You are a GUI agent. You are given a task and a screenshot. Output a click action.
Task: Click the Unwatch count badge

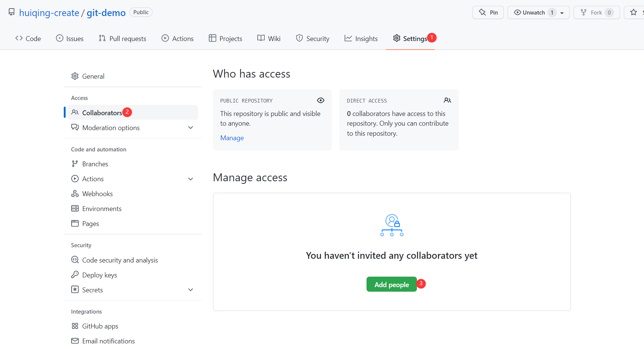pyautogui.click(x=552, y=12)
